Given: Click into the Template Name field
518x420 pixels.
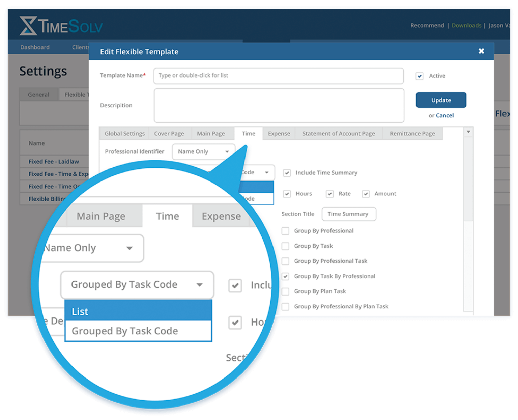Looking at the screenshot, I should coord(278,76).
